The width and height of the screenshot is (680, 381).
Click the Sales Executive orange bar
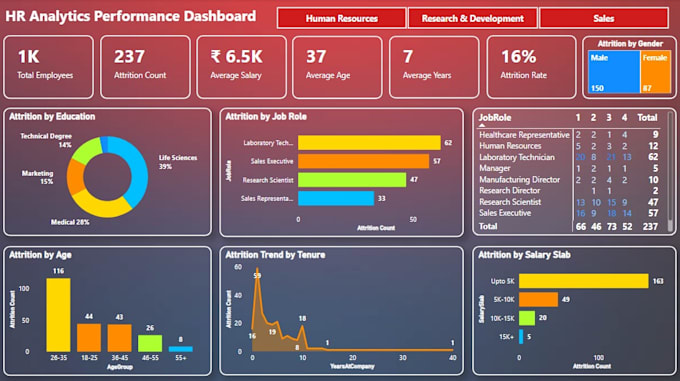(363, 161)
